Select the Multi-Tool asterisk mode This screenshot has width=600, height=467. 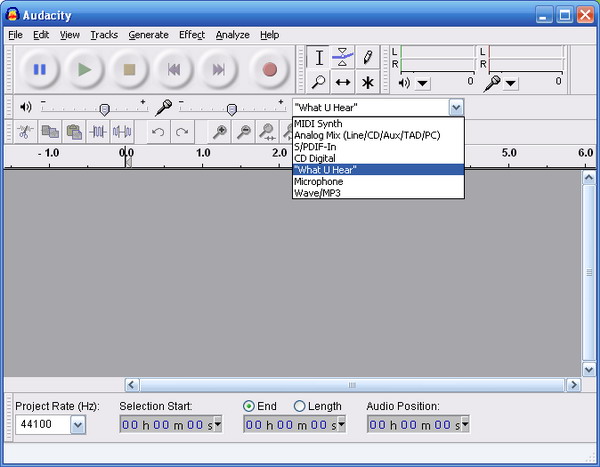(x=367, y=82)
